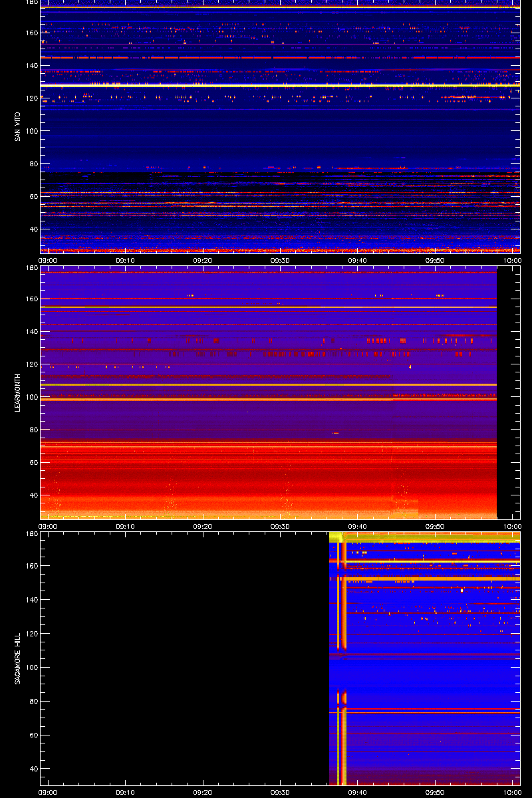Click 09:10 on Sagamore Hill time axis
This screenshot has height=798, width=532.
[125, 793]
